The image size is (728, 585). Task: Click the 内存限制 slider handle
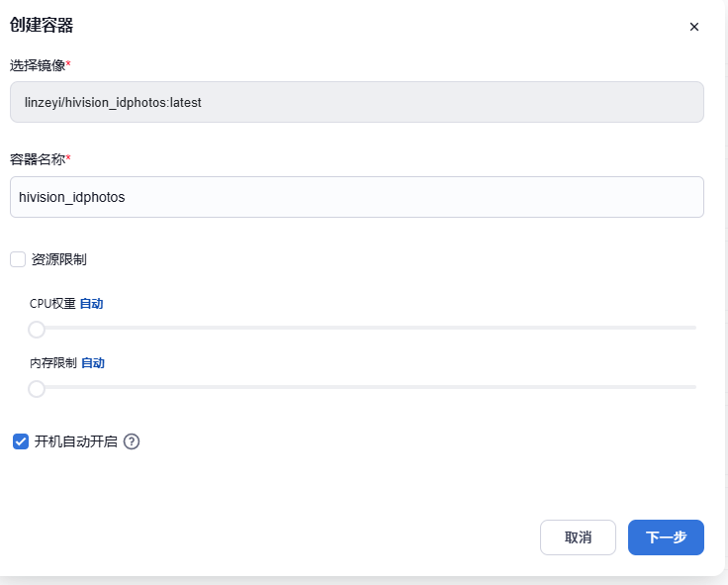point(37,388)
